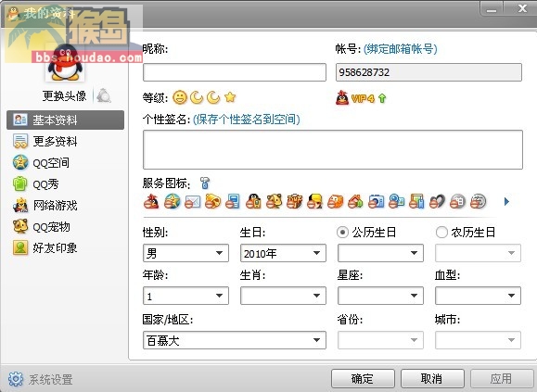Minimize the 我的资料 window
Viewport: 537px width, 392px height.
point(492,8)
